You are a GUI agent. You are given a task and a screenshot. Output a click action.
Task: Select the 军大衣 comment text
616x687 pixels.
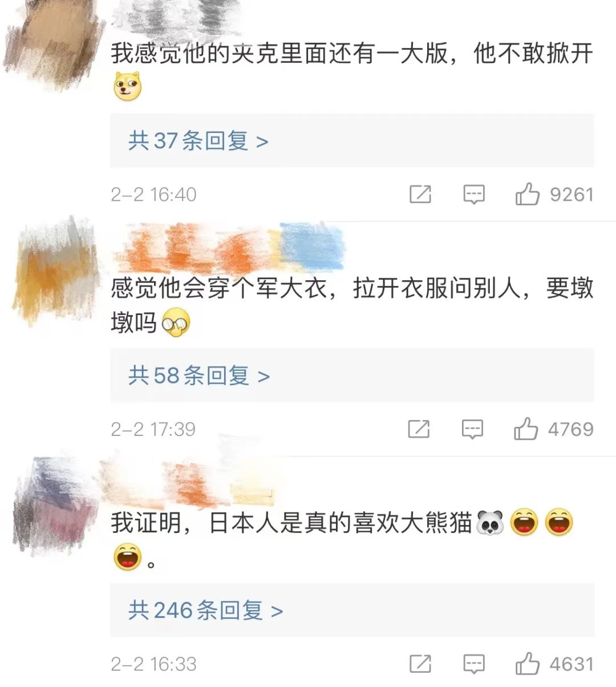352,305
